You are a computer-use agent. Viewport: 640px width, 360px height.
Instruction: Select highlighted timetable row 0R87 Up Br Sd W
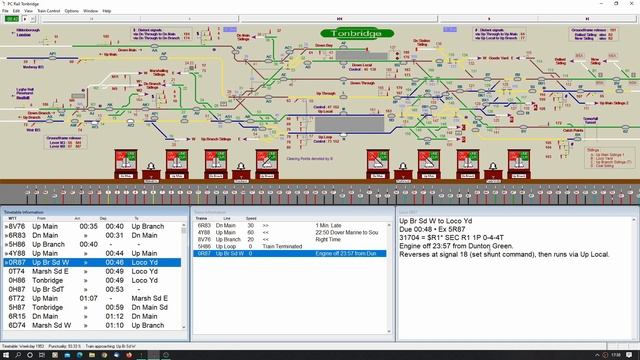coord(92,262)
